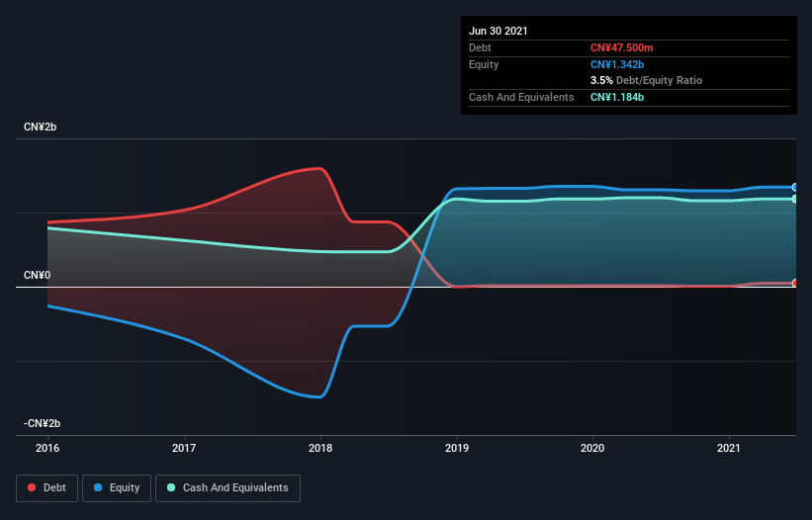This screenshot has width=812, height=520.
Task: Click the CN¥1.342b equity value
Action: pos(617,64)
